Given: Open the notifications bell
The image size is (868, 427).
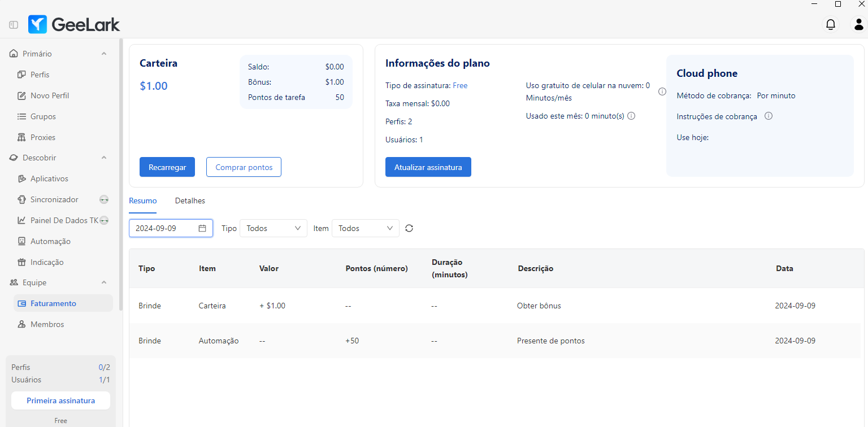Looking at the screenshot, I should click(x=831, y=24).
